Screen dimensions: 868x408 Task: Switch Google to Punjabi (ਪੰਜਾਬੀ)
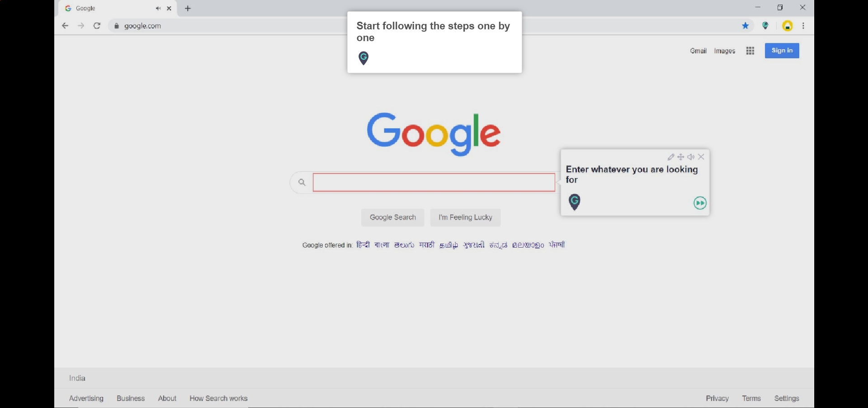[x=557, y=245]
